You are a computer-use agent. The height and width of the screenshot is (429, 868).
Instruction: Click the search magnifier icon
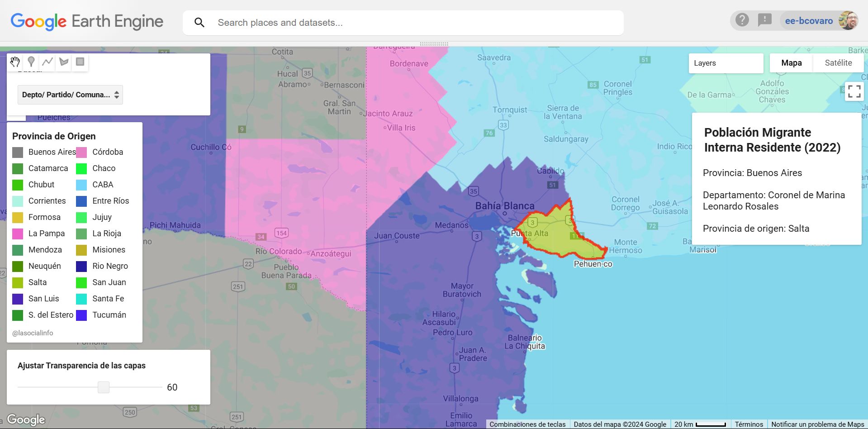pyautogui.click(x=199, y=23)
